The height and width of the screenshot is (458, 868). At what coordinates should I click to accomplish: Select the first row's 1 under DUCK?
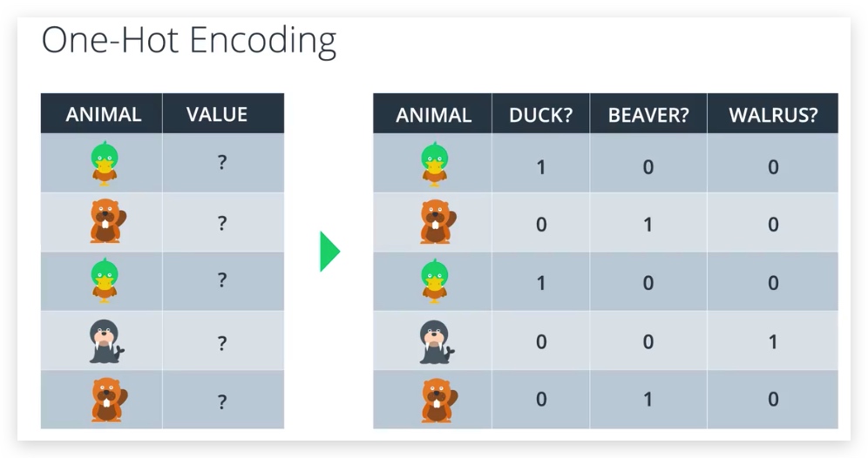pyautogui.click(x=541, y=166)
